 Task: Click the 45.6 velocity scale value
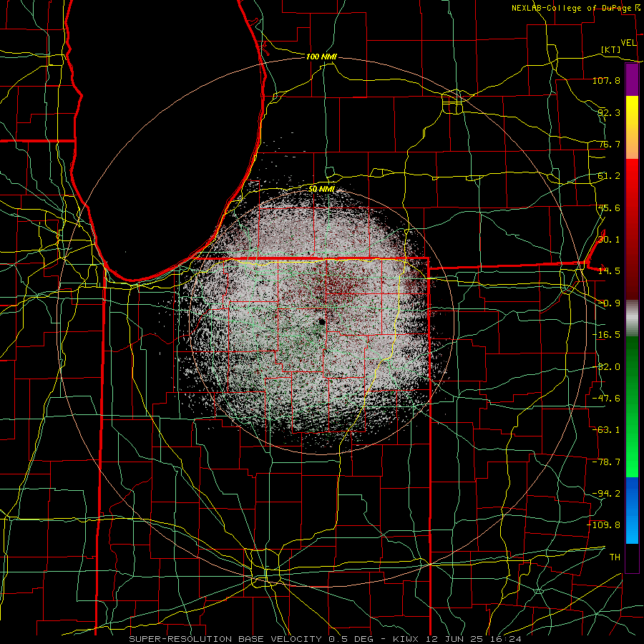click(609, 208)
